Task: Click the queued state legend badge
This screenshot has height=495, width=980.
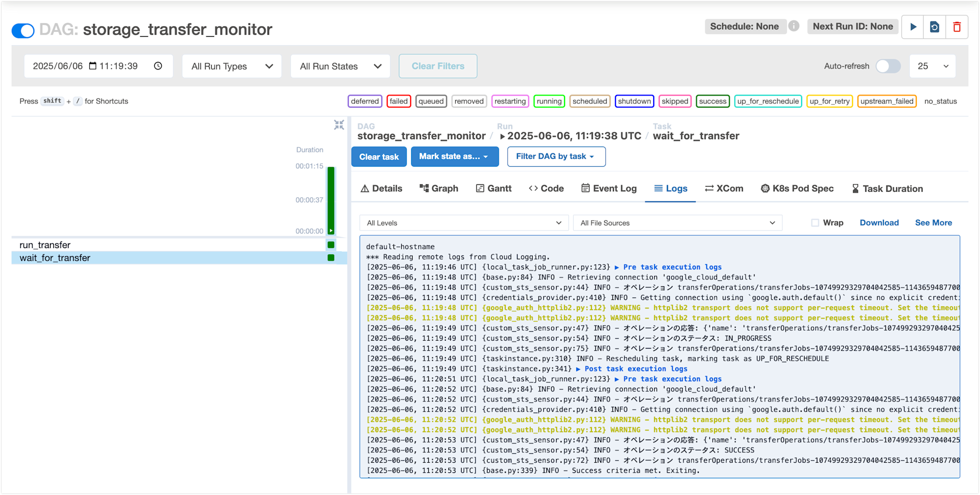Action: [x=431, y=101]
